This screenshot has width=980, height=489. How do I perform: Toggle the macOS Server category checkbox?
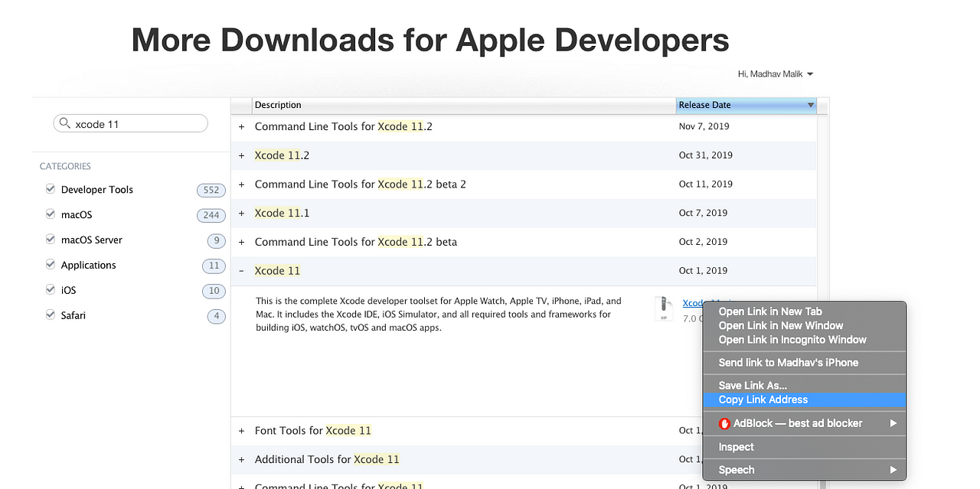coord(51,240)
